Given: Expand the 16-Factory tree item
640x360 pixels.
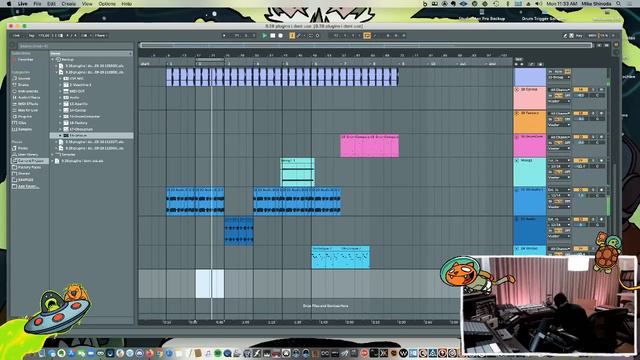Looking at the screenshot, I should (x=61, y=123).
